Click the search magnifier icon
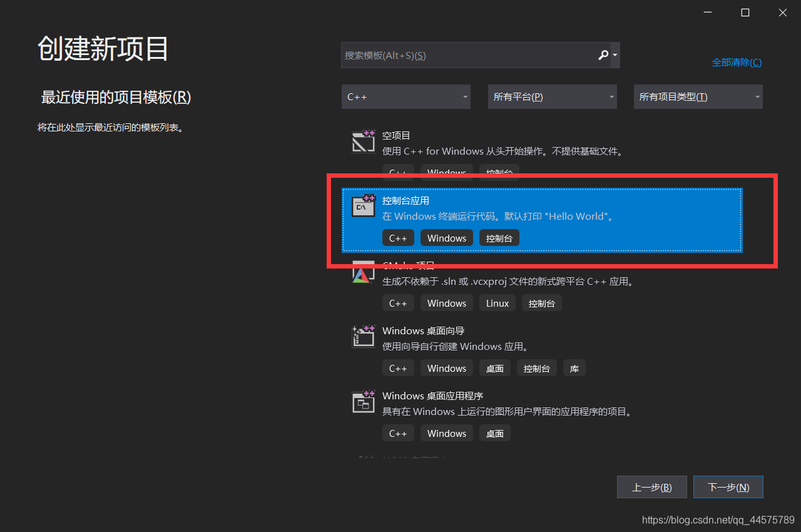Screen dimensions: 801x532 click(602, 55)
